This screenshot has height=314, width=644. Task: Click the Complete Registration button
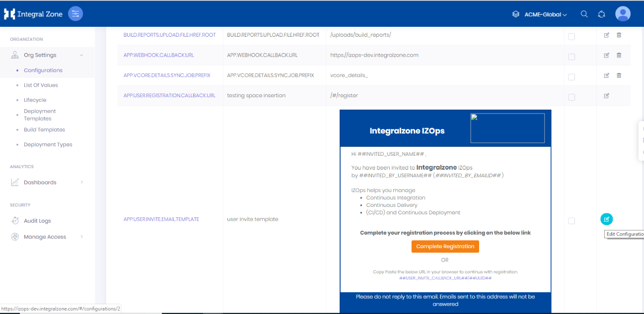tap(445, 247)
